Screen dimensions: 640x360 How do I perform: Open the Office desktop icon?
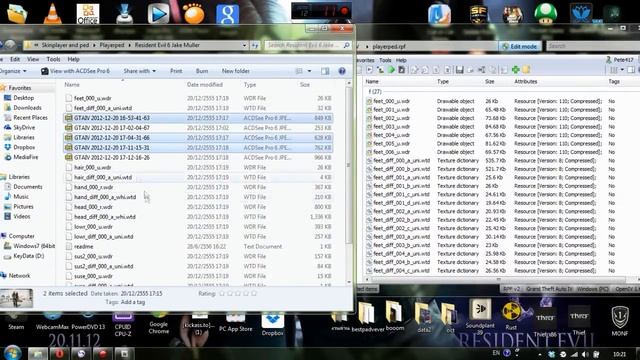[x=88, y=13]
